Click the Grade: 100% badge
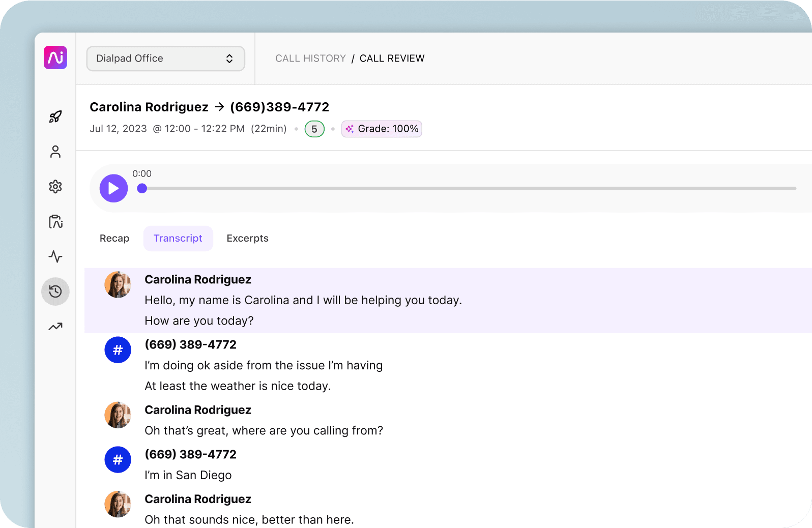The image size is (812, 528). point(382,129)
